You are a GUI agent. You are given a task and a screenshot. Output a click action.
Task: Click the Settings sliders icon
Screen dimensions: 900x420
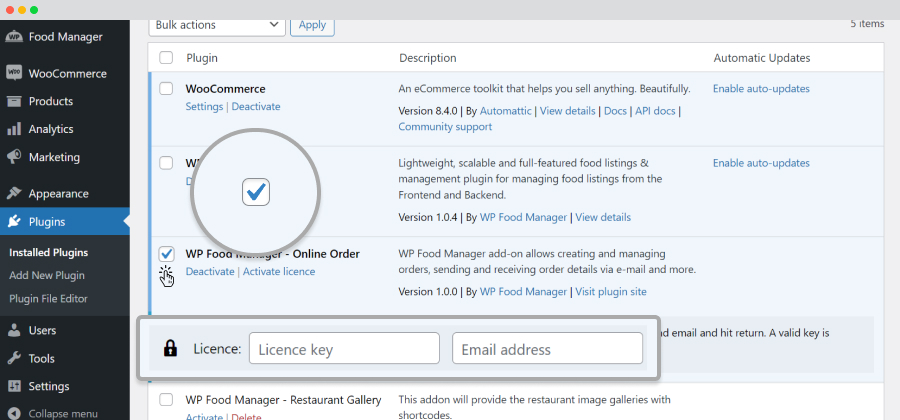(x=14, y=386)
